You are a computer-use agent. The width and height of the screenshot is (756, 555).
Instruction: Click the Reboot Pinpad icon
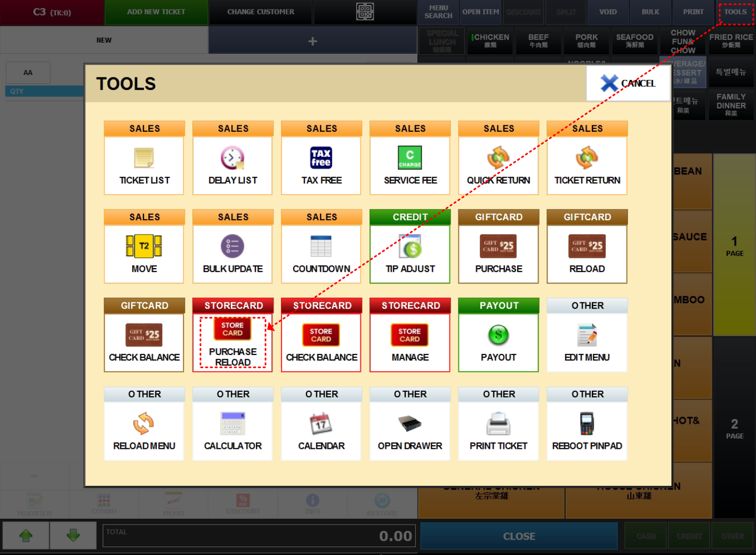586,425
